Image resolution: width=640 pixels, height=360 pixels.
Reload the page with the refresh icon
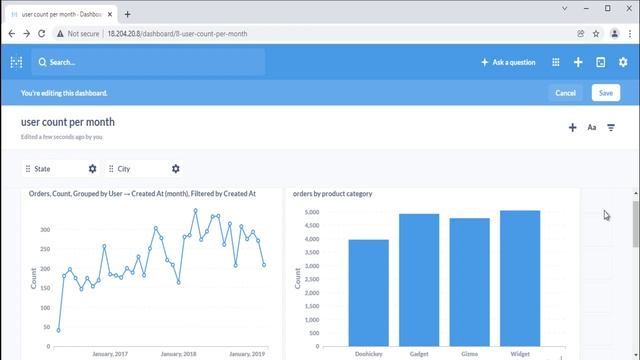tap(42, 33)
